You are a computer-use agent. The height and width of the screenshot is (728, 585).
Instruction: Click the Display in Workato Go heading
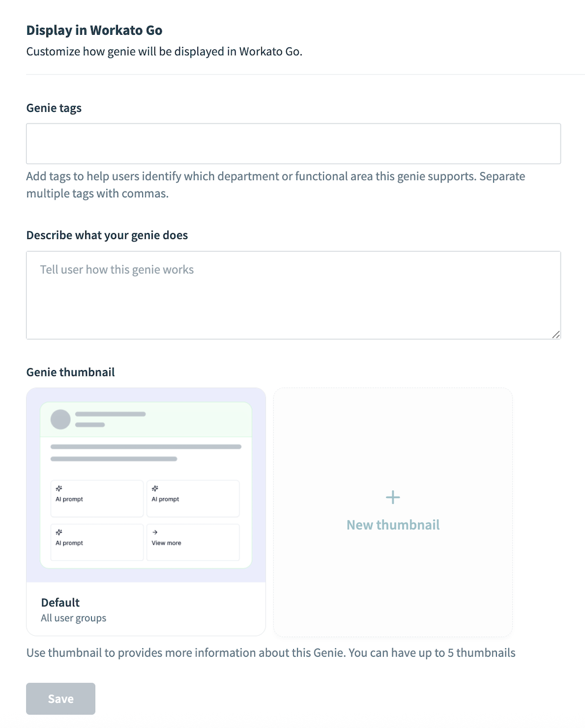point(95,30)
